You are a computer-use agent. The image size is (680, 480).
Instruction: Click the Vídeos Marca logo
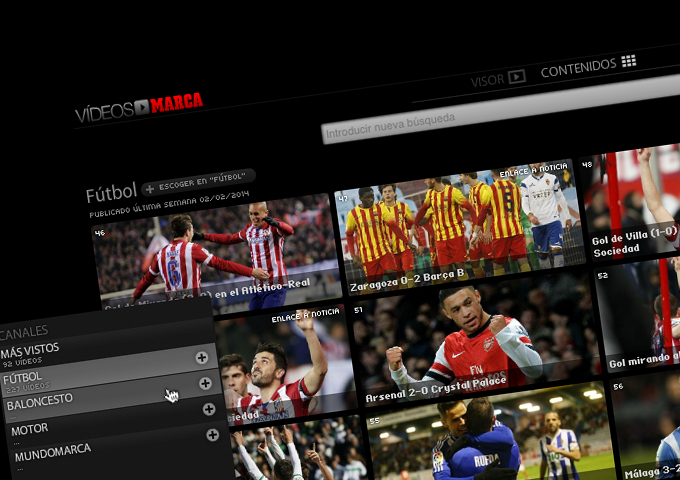click(139, 107)
